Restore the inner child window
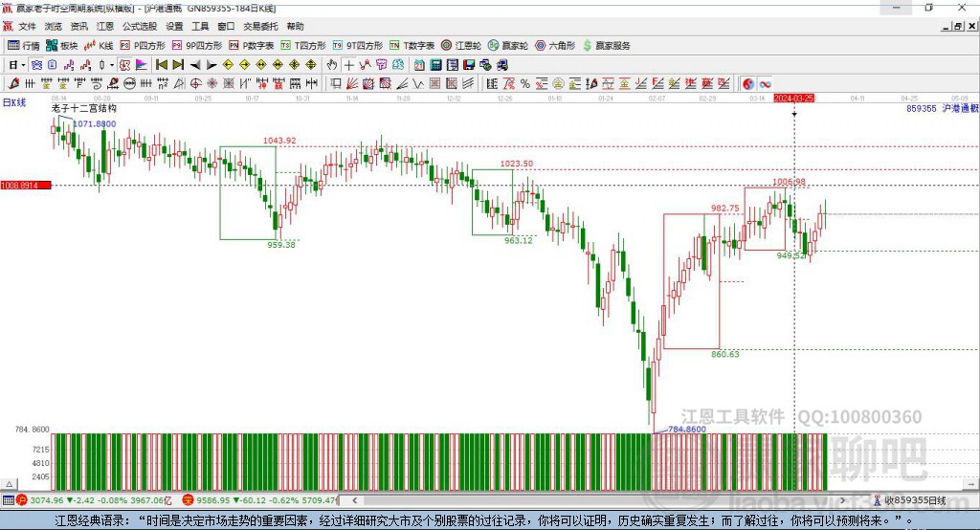This screenshot has height=530, width=980. 958,26
